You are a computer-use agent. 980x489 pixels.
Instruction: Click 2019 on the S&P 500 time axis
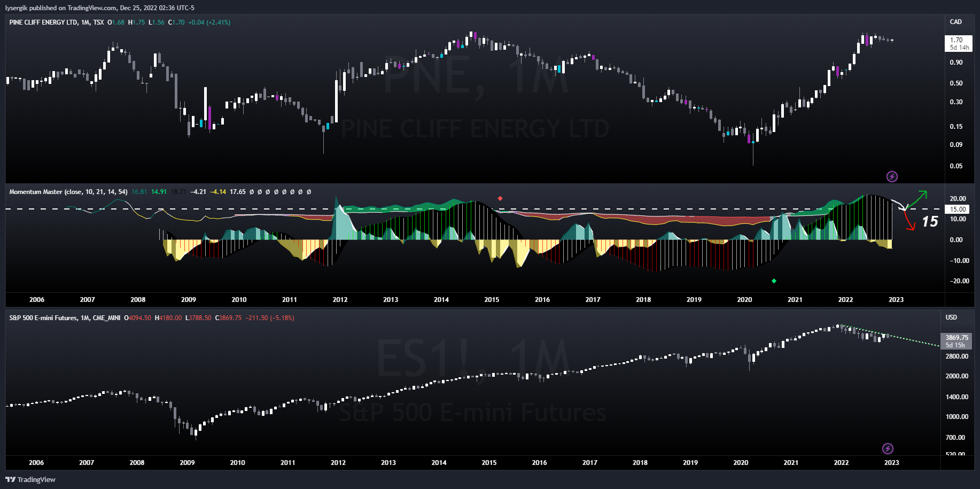pyautogui.click(x=690, y=463)
